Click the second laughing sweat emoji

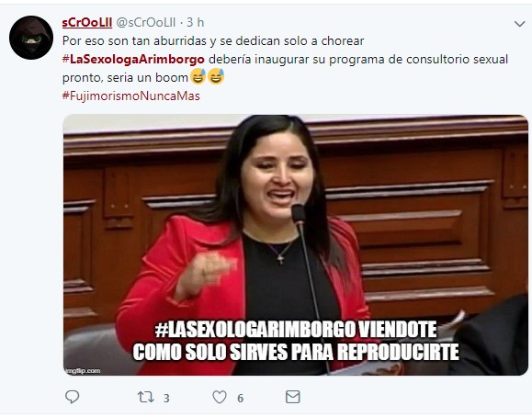pos(216,76)
